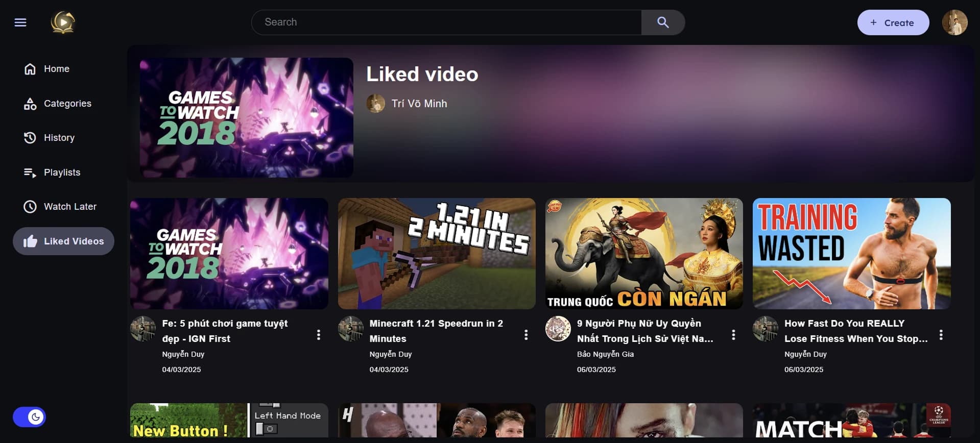Viewport: 980px width, 443px height.
Task: Click the site logo icon
Action: point(63,22)
